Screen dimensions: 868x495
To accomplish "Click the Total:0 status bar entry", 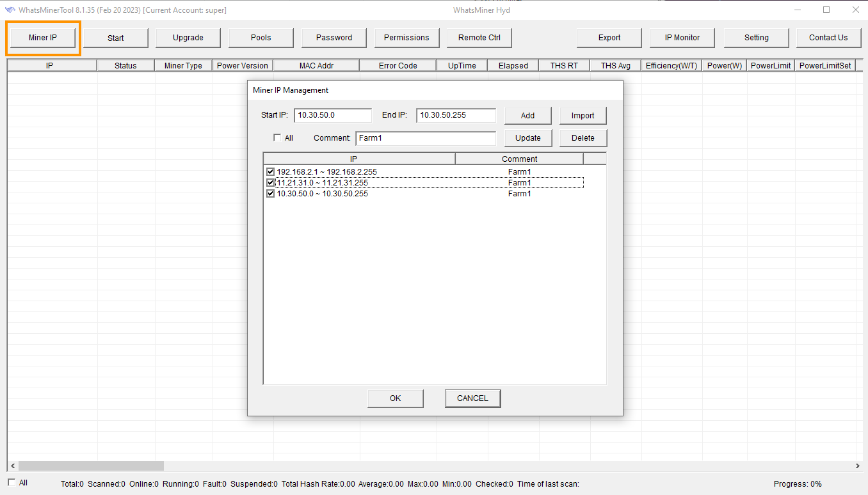I will (x=72, y=484).
